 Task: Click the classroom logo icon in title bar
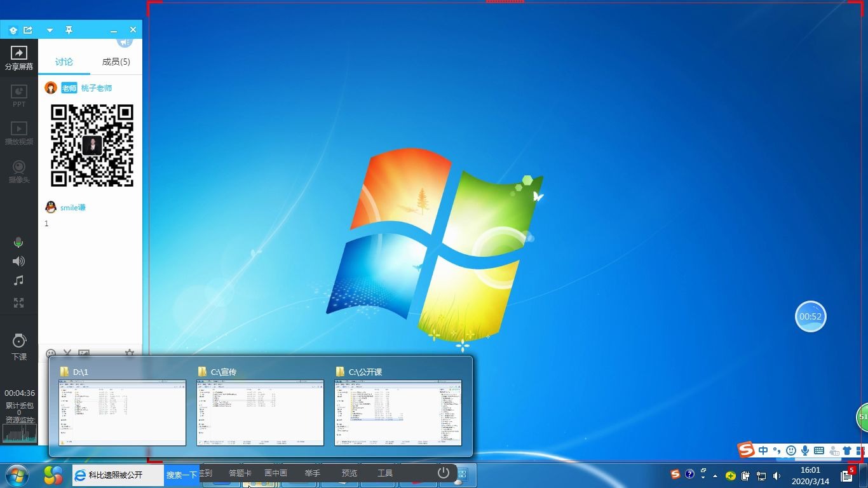click(x=13, y=30)
